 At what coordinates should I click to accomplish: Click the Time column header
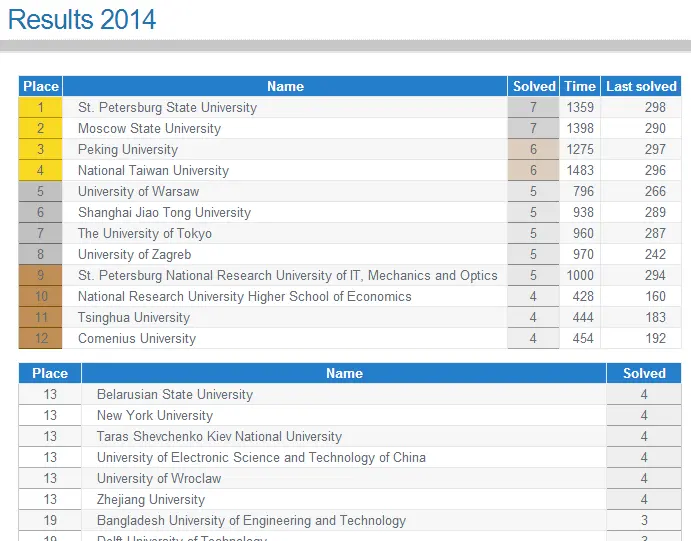point(580,86)
